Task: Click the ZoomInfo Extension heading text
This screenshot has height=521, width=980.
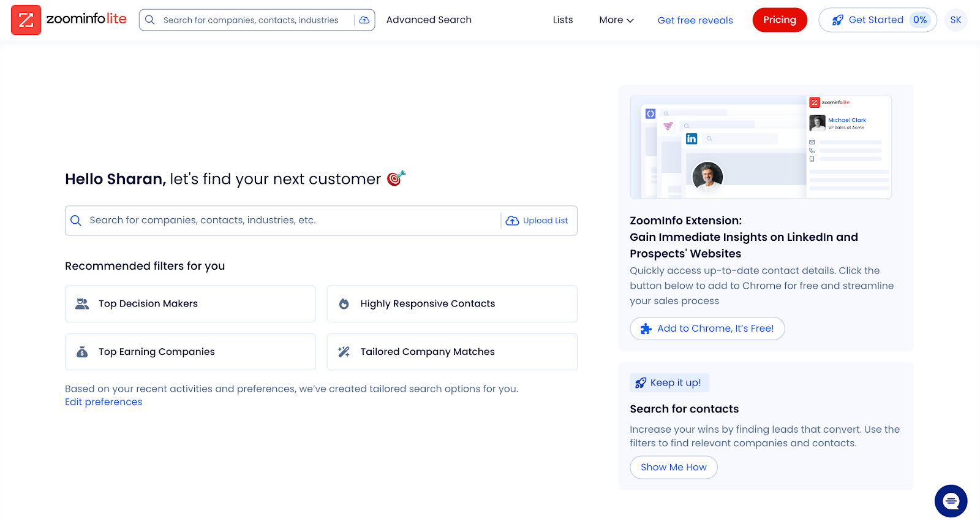Action: pyautogui.click(x=744, y=237)
